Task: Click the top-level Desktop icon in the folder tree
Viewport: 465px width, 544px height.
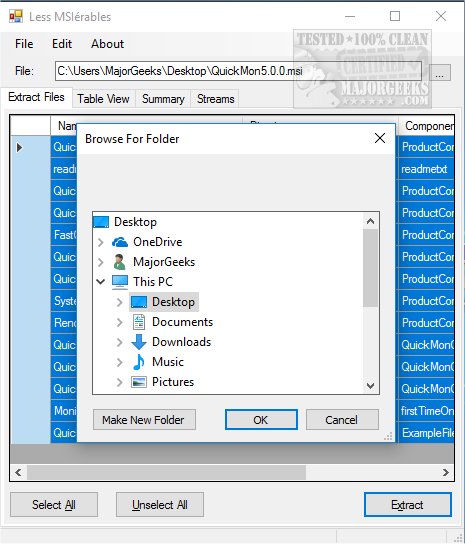Action: (101, 222)
